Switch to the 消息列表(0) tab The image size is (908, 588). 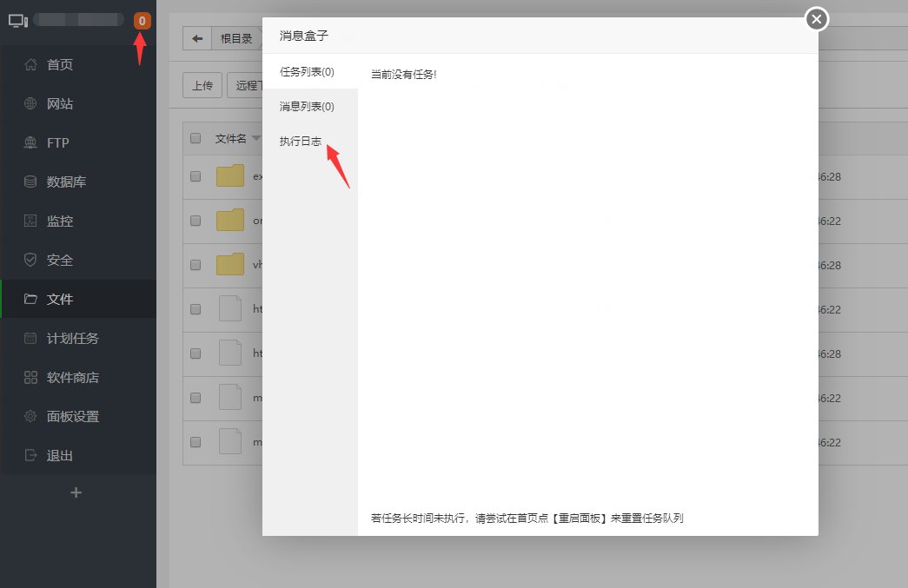[307, 106]
